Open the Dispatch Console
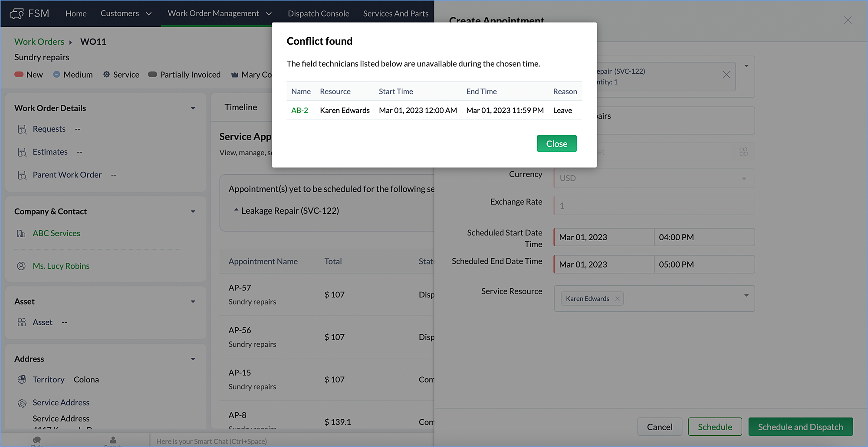The height and width of the screenshot is (447, 868). pos(319,13)
